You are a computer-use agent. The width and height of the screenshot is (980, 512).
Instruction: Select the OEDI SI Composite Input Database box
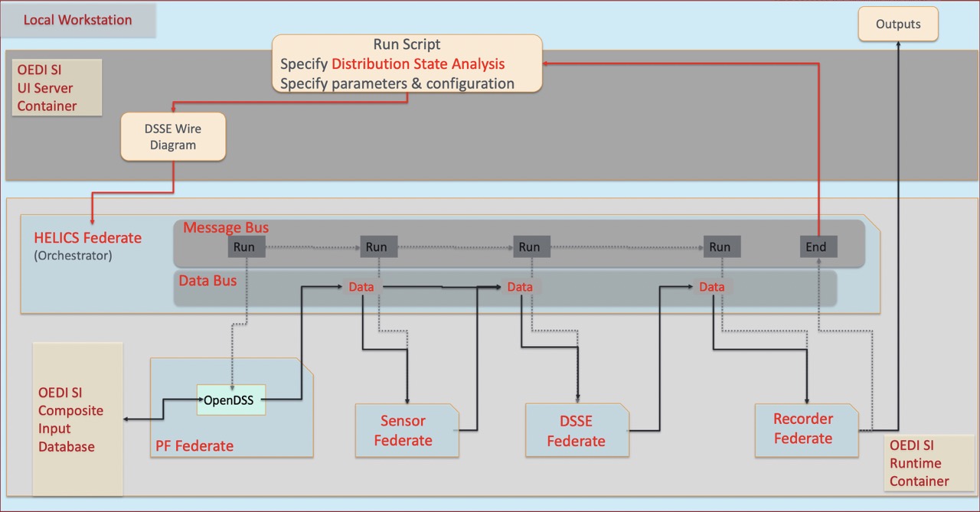click(77, 419)
